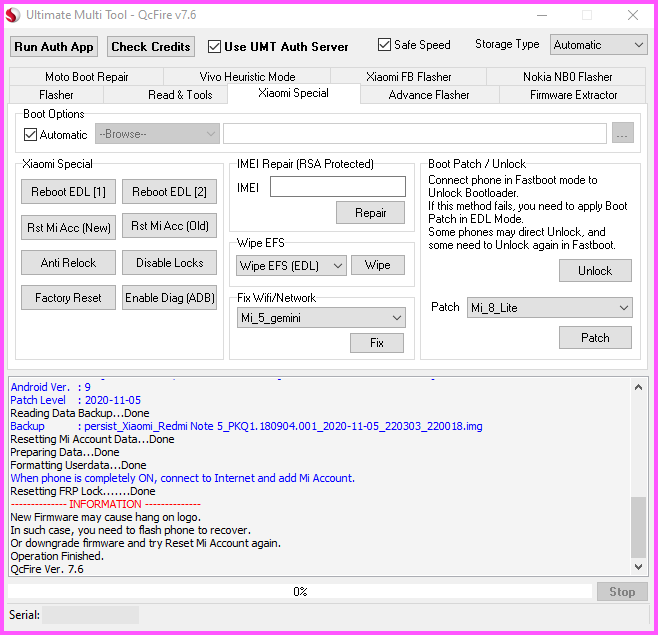Click the boot file path field
This screenshot has height=635, width=658.
[415, 133]
